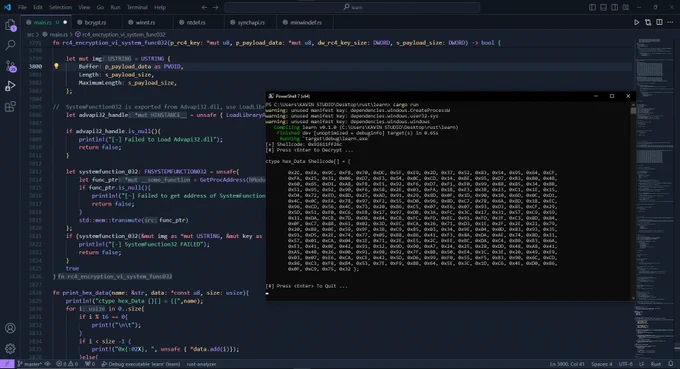Open the Search view in activity bar
The height and width of the screenshot is (369, 680).
pos(10,45)
